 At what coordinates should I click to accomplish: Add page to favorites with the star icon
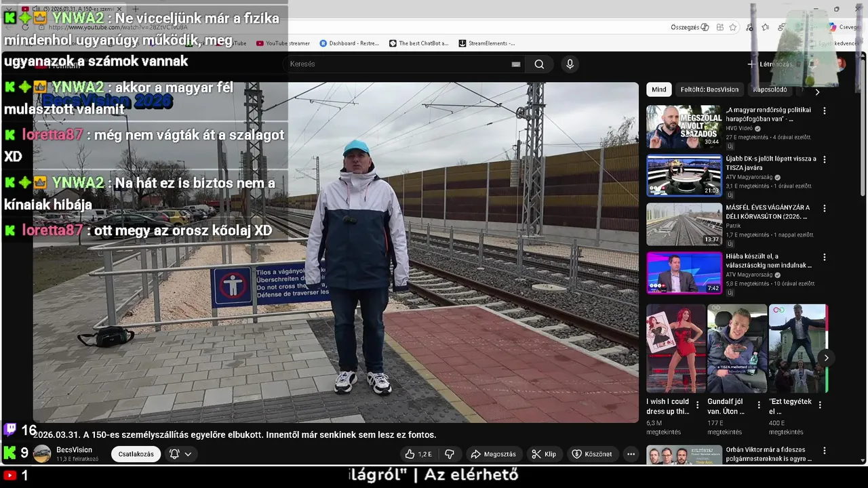coord(733,27)
